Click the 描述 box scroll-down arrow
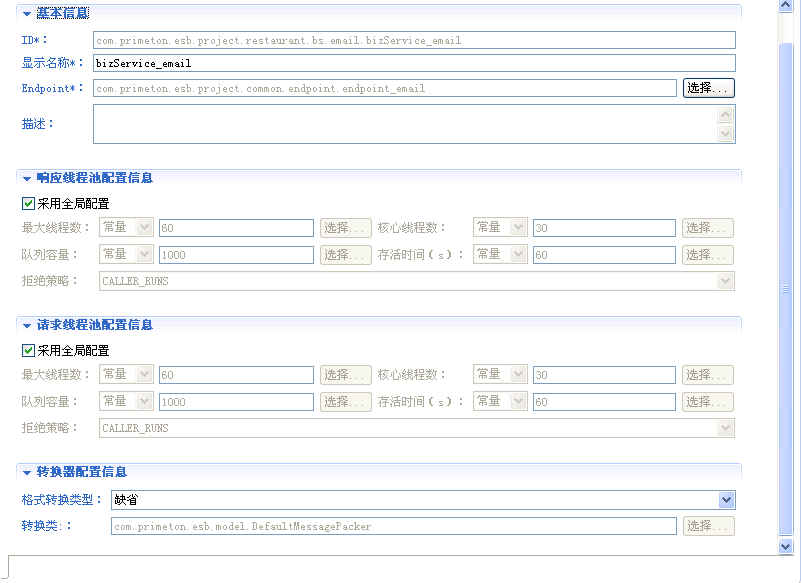Screen dimensions: 801x583 coord(726,134)
